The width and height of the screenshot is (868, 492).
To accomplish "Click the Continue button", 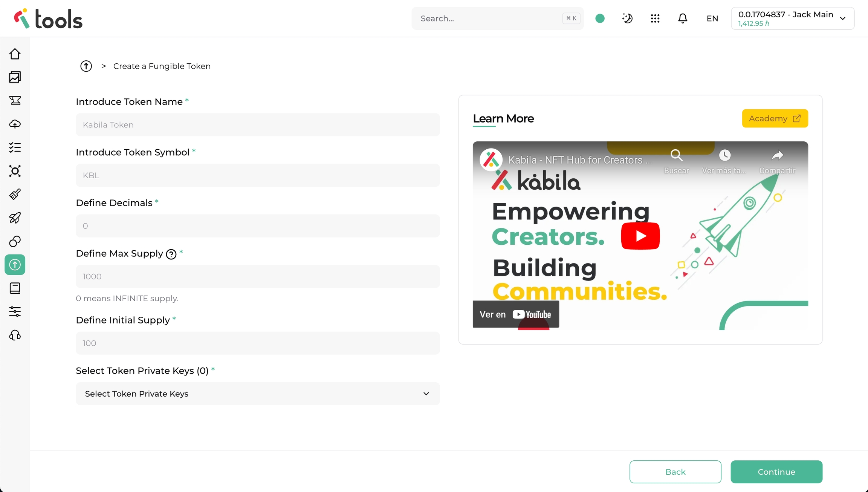I will tap(776, 472).
